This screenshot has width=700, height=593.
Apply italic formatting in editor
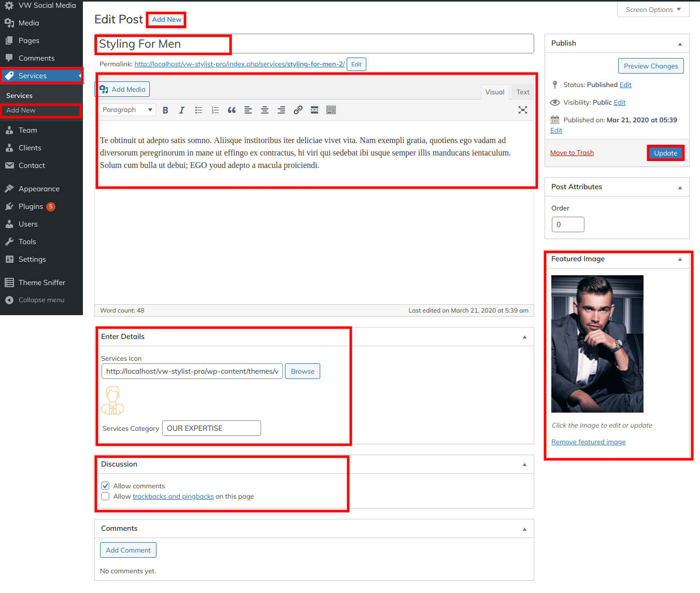pyautogui.click(x=182, y=110)
